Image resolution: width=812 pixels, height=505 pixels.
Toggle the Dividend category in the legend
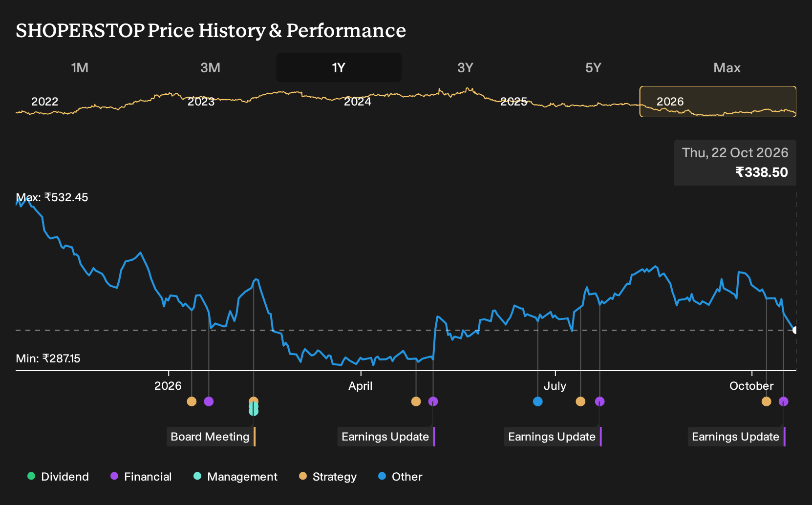[x=58, y=477]
